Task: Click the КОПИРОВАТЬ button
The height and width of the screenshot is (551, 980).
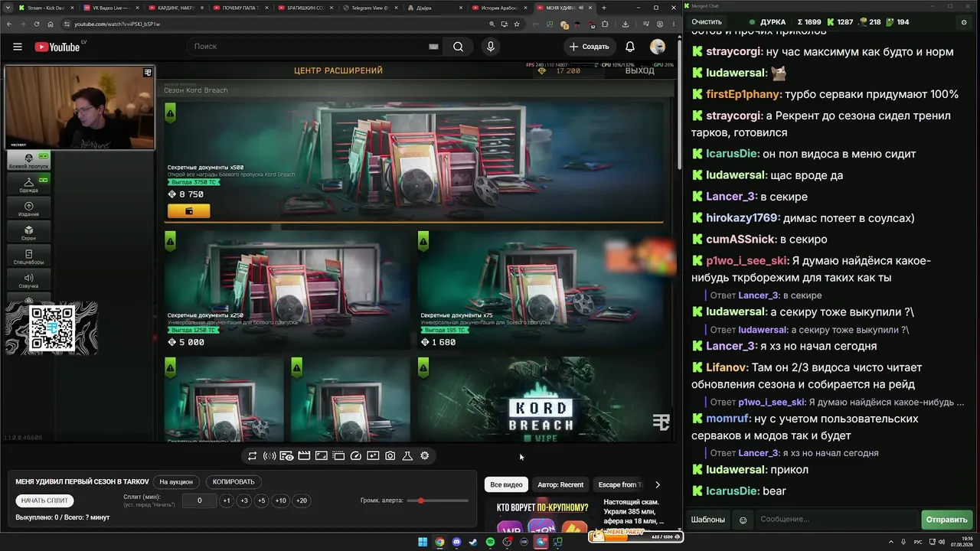Action: [234, 482]
